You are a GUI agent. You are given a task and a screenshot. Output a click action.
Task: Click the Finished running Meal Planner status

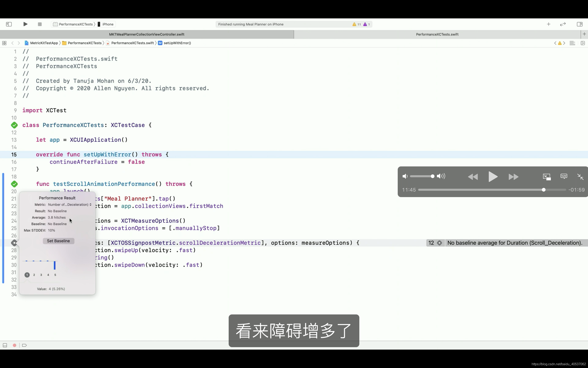tap(251, 24)
